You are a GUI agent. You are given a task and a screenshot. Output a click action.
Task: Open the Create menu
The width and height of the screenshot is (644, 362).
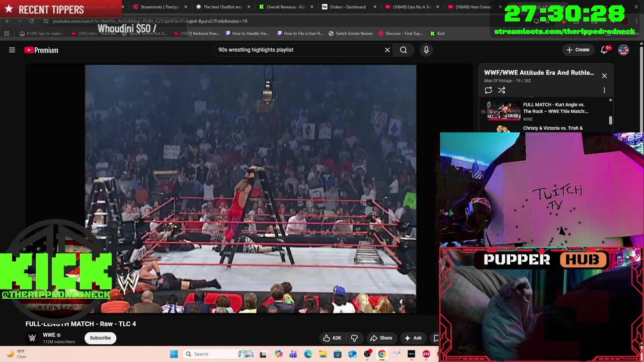coord(578,50)
